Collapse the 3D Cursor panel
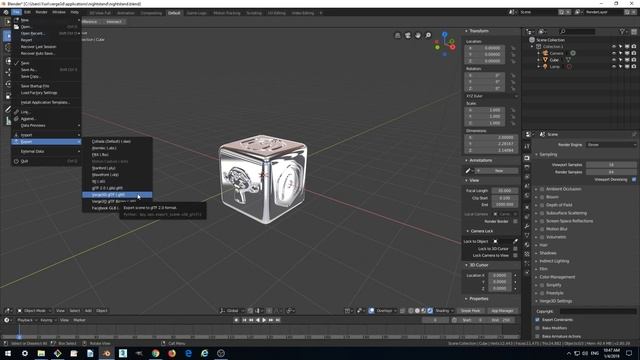This screenshot has width=640, height=360. (x=478, y=265)
